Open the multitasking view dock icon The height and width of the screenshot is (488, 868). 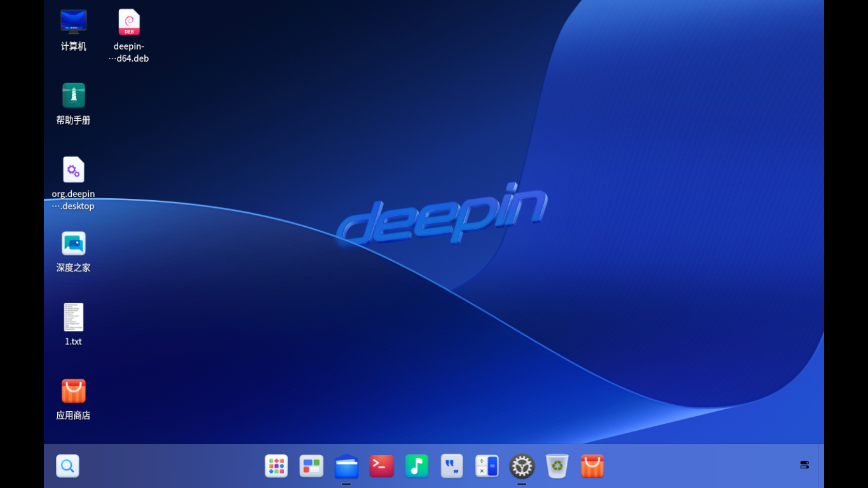pos(311,466)
